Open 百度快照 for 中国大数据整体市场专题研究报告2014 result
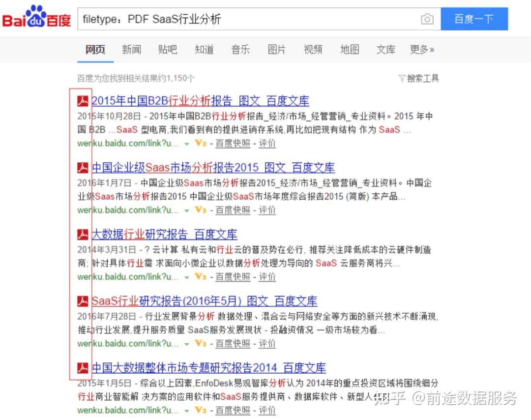This screenshot has width=531, height=420. [x=233, y=411]
